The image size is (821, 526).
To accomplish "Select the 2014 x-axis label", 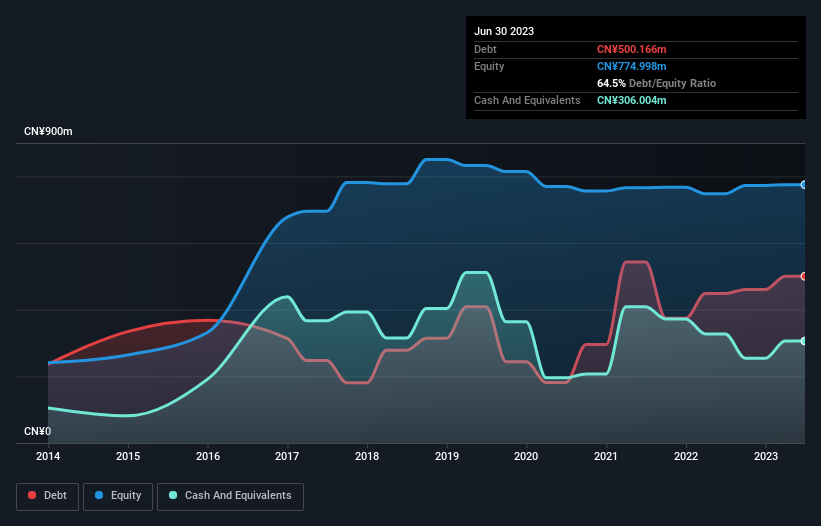I will click(x=48, y=456).
